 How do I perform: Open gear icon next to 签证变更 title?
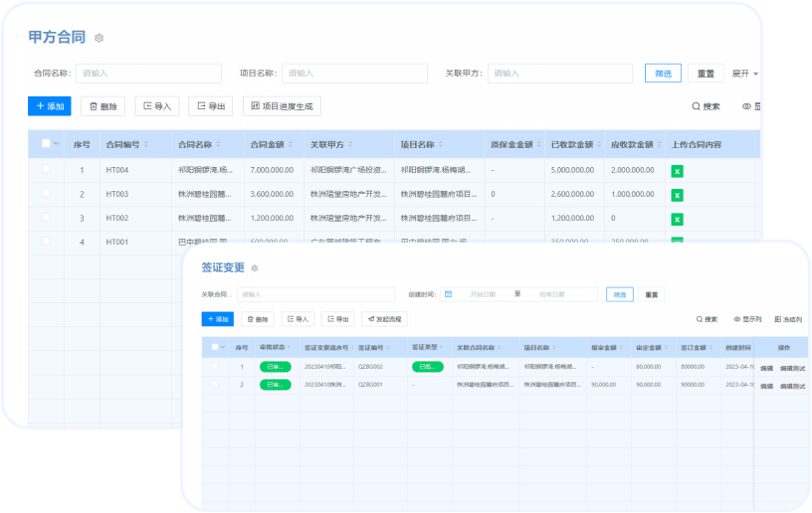point(255,268)
